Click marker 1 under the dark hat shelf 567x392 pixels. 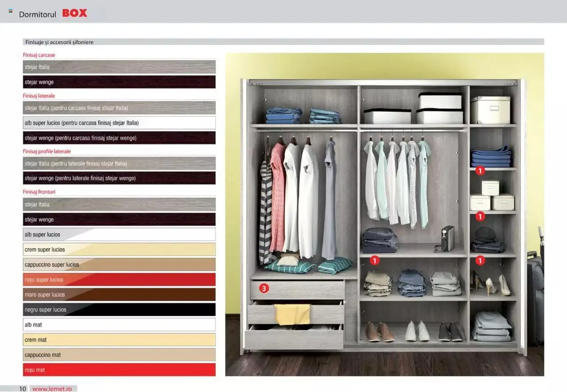[x=480, y=260]
